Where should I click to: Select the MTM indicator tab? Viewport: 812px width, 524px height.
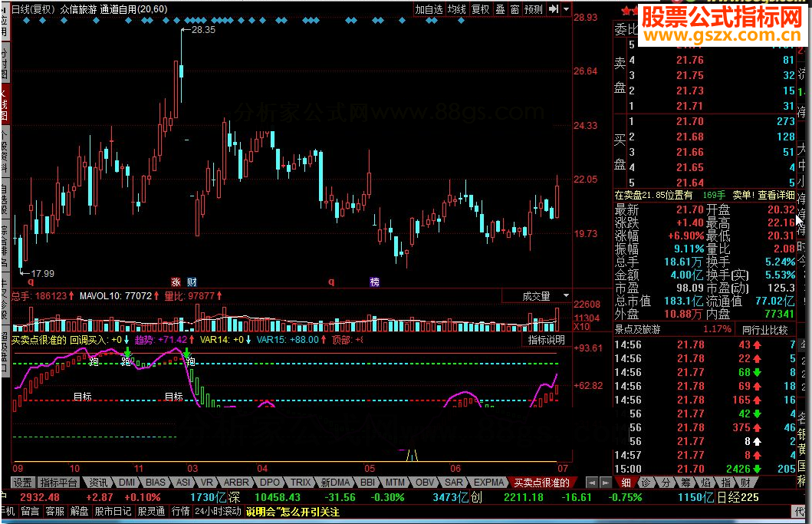[395, 483]
